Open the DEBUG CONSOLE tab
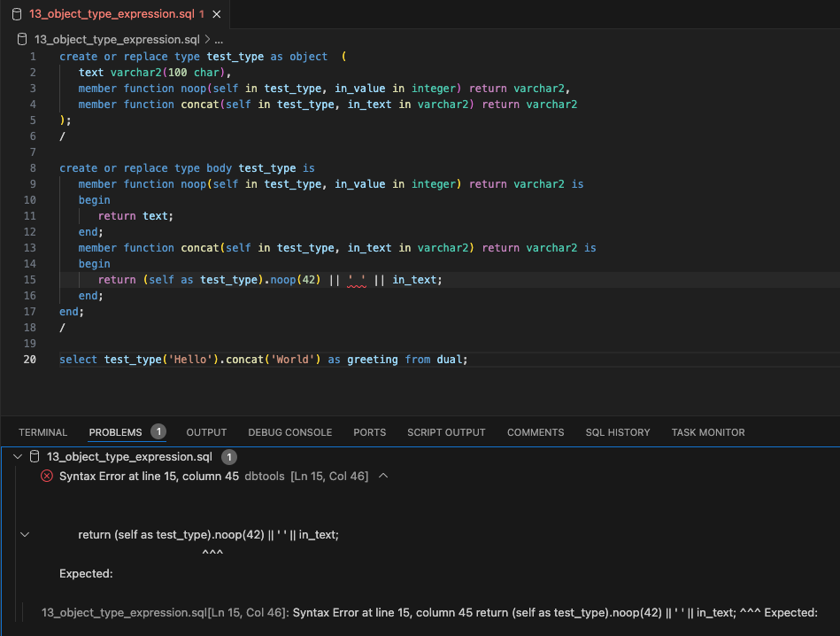This screenshot has width=840, height=636. click(289, 432)
